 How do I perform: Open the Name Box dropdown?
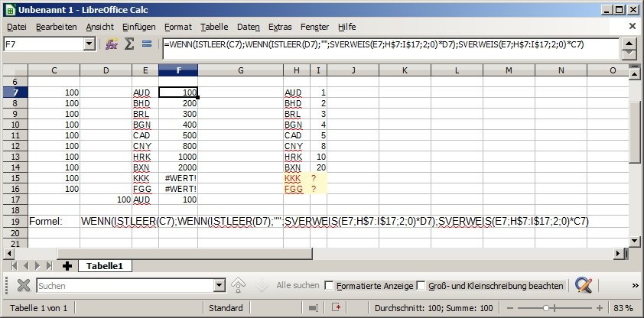point(89,44)
